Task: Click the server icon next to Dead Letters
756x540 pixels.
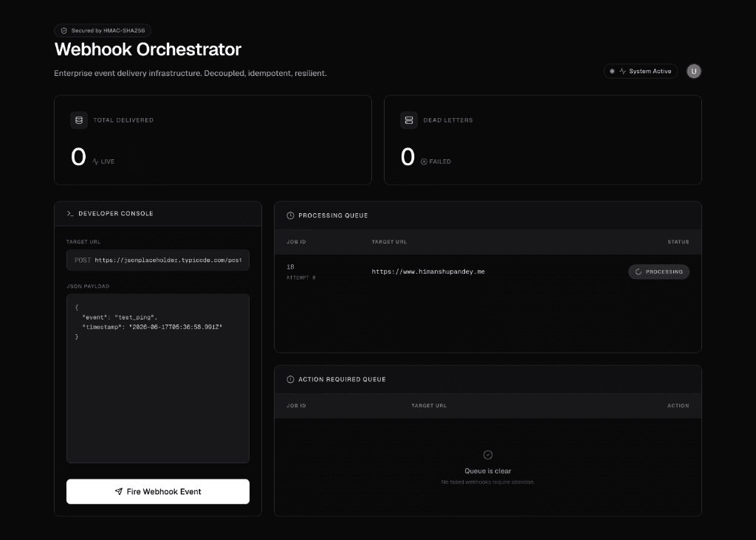Action: (x=409, y=120)
